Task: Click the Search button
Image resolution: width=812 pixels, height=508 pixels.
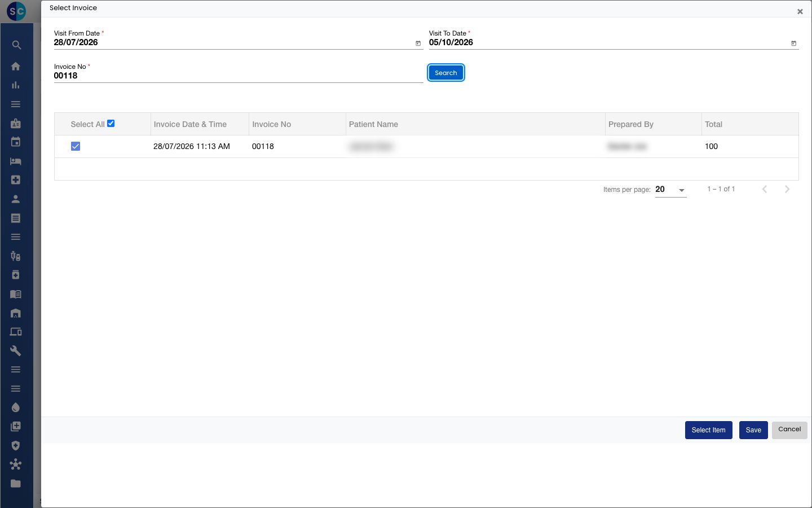Action: [446, 73]
